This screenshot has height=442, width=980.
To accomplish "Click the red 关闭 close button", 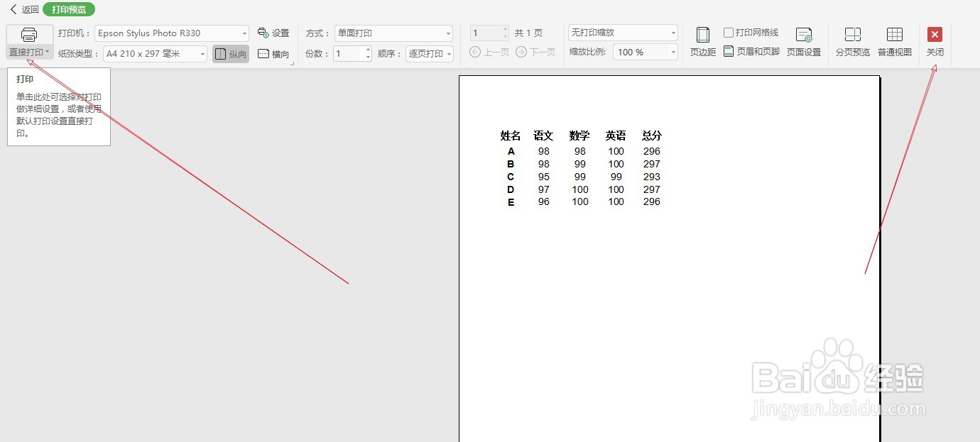I will [x=935, y=35].
